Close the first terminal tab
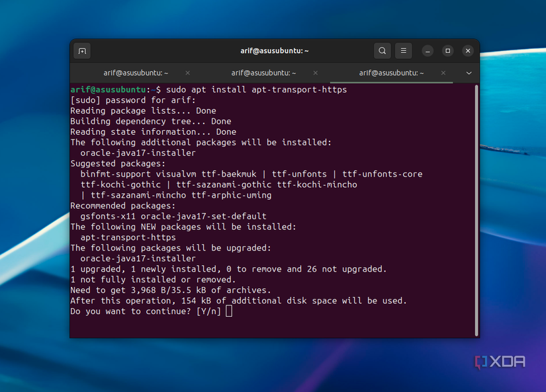This screenshot has width=546, height=392. click(187, 73)
